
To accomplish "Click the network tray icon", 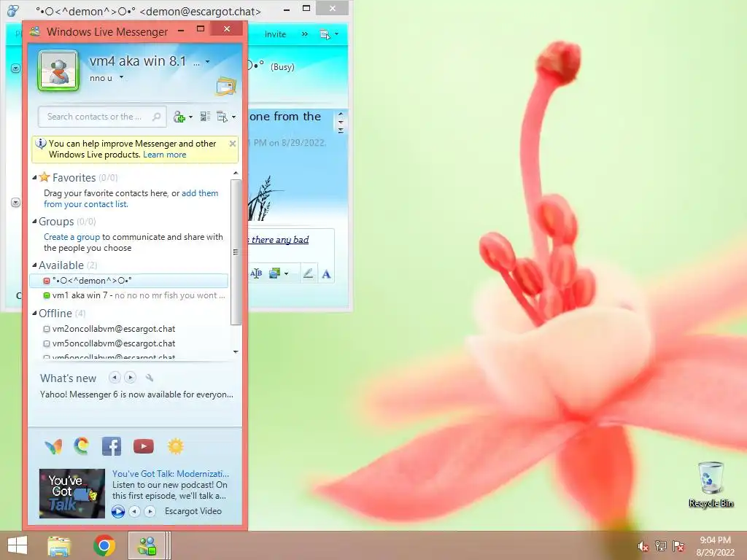I will click(x=661, y=546).
